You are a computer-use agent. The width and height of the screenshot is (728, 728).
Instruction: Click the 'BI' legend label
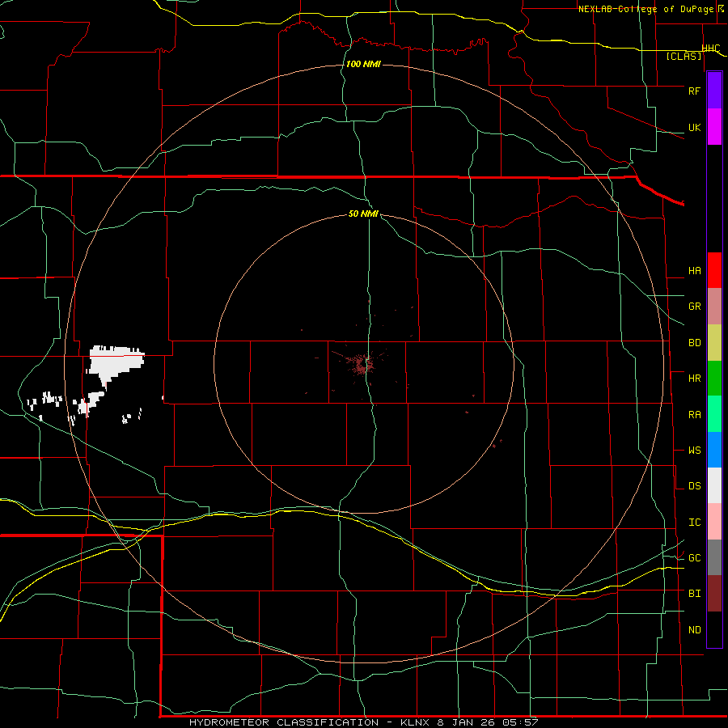tap(694, 594)
